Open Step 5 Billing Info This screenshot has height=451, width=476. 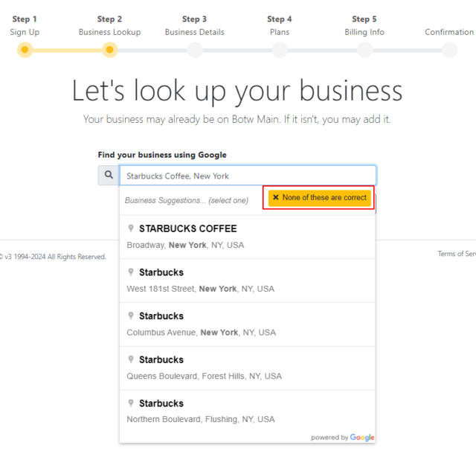pos(364,25)
